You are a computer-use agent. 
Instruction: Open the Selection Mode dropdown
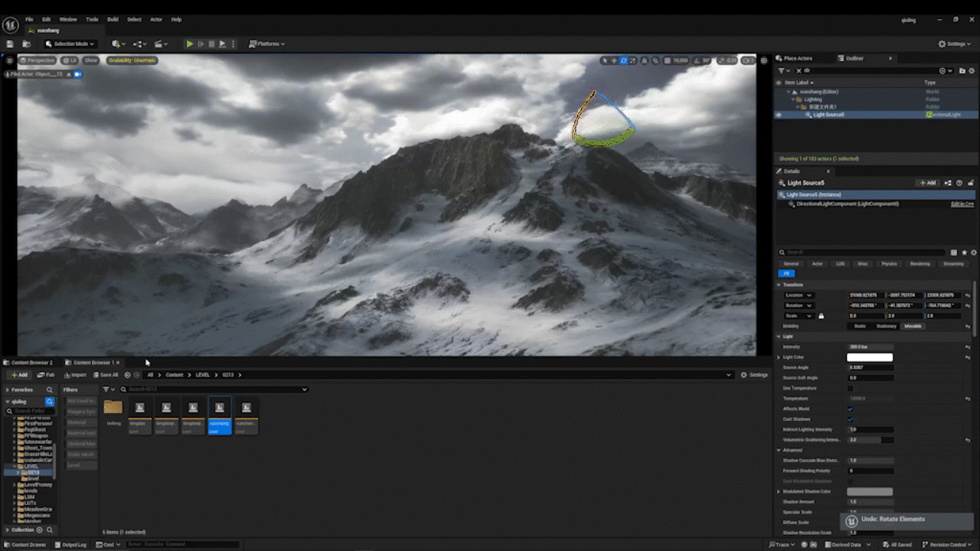click(x=70, y=44)
